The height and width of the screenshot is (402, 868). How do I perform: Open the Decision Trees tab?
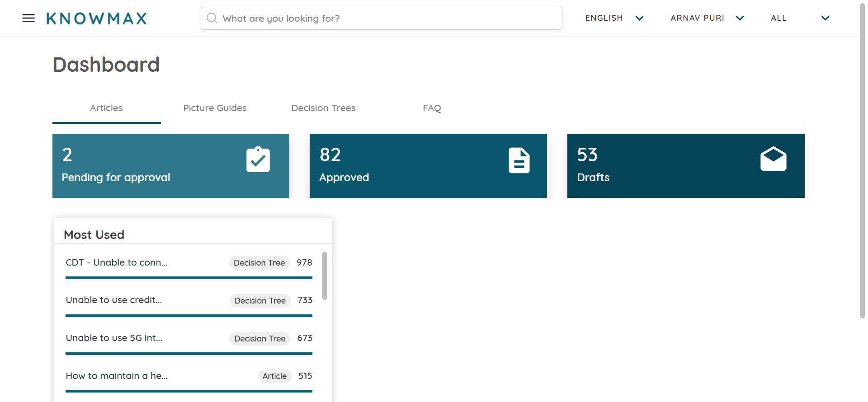click(323, 108)
